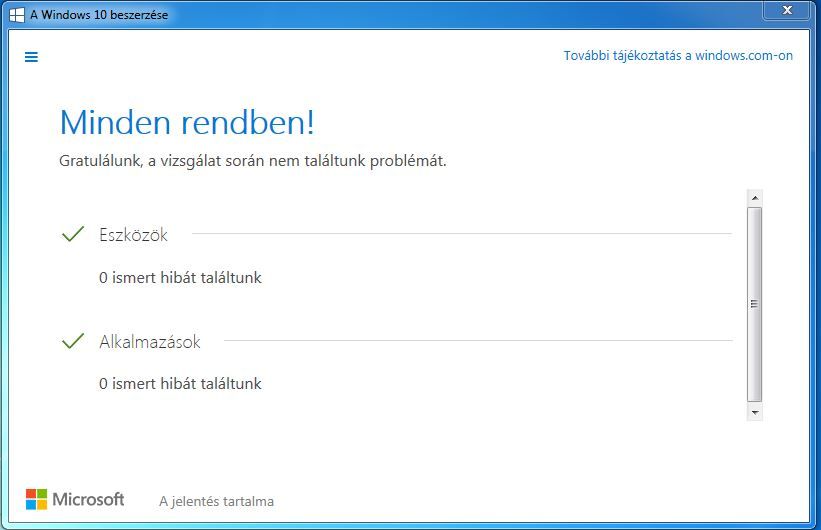821x530 pixels.
Task: Open További tájékoztatás a windows.com-on link
Action: (x=678, y=56)
